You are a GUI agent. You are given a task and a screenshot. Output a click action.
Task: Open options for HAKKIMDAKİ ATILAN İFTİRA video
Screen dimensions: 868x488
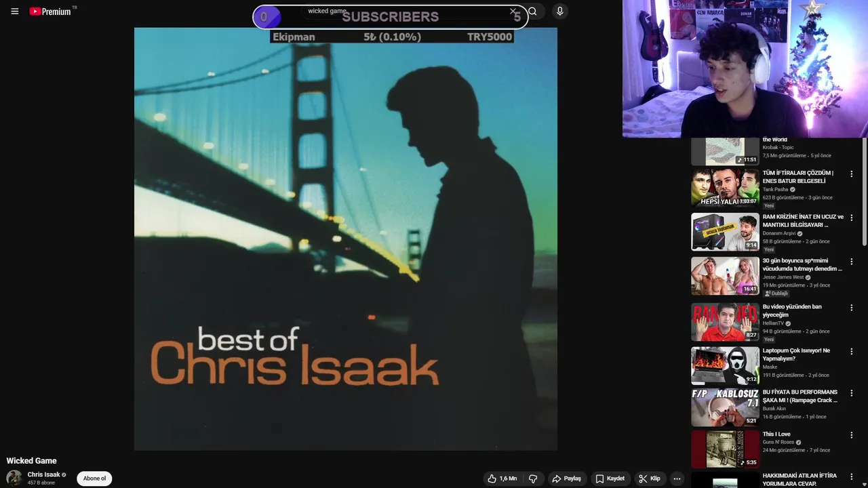(x=852, y=477)
